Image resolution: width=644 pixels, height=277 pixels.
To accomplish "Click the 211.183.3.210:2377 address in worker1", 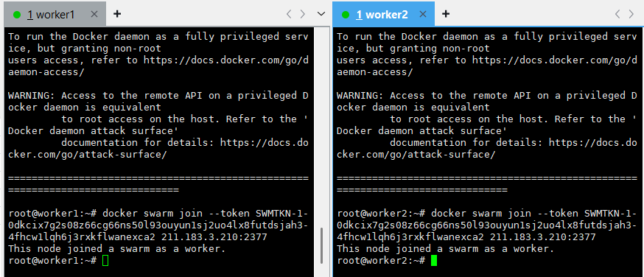I will (x=214, y=237).
